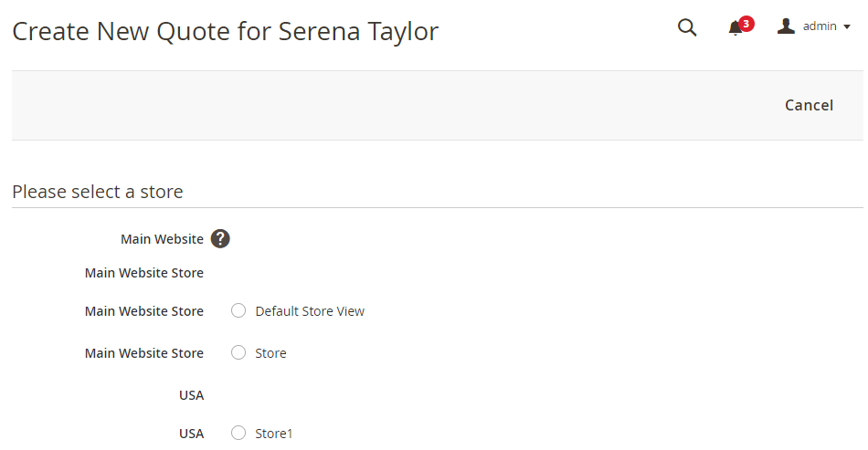Screen dimensions: 868x450
Task: Click the notifications bell icon
Action: [x=735, y=28]
